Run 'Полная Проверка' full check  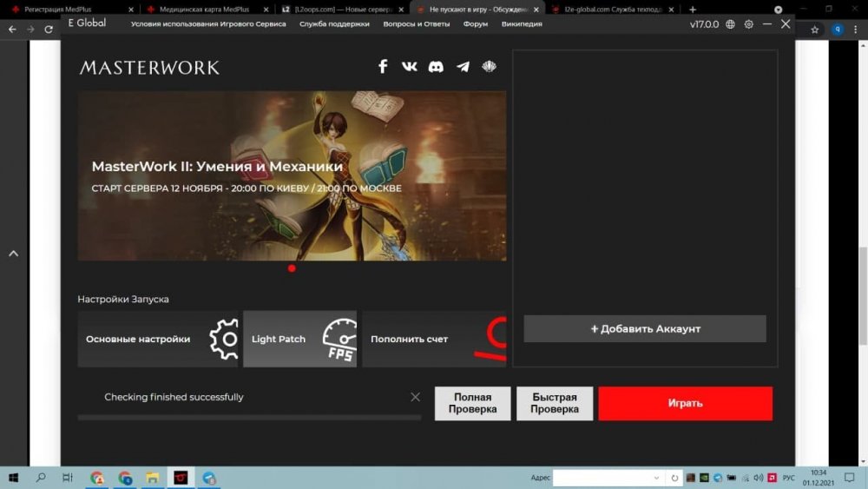[x=472, y=404]
